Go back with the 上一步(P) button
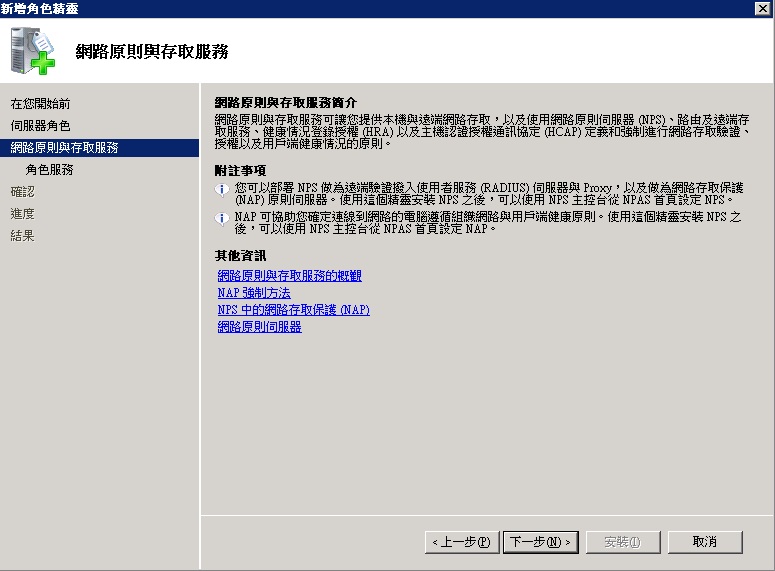The image size is (775, 571). [x=462, y=542]
